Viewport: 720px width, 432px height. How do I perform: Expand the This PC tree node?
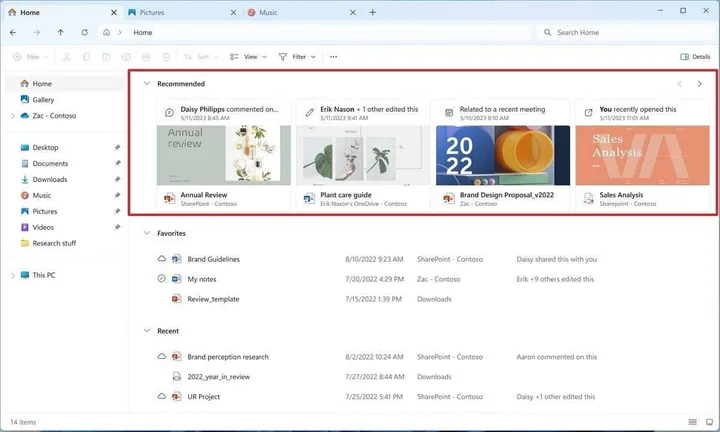[x=12, y=275]
